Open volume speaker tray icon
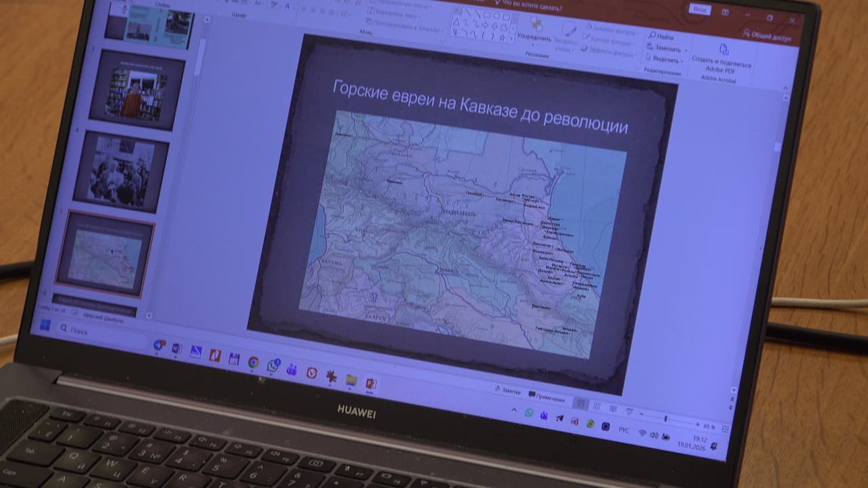868x488 pixels. click(654, 434)
